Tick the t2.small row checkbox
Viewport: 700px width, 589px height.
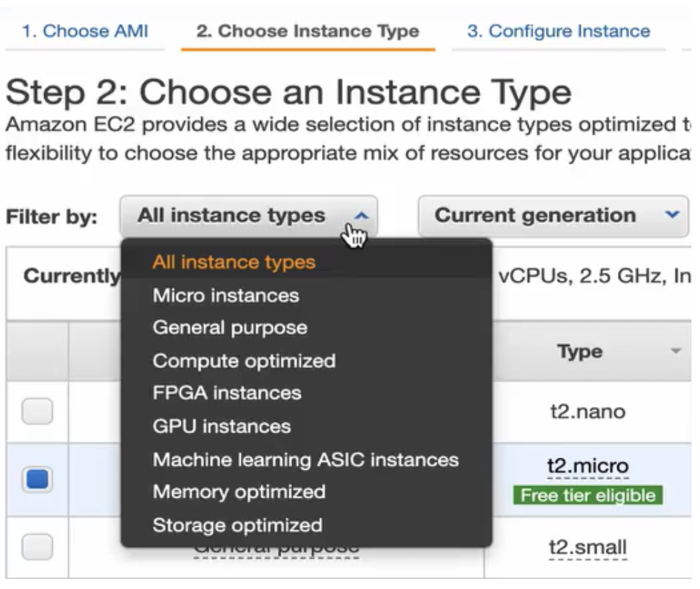tap(37, 547)
